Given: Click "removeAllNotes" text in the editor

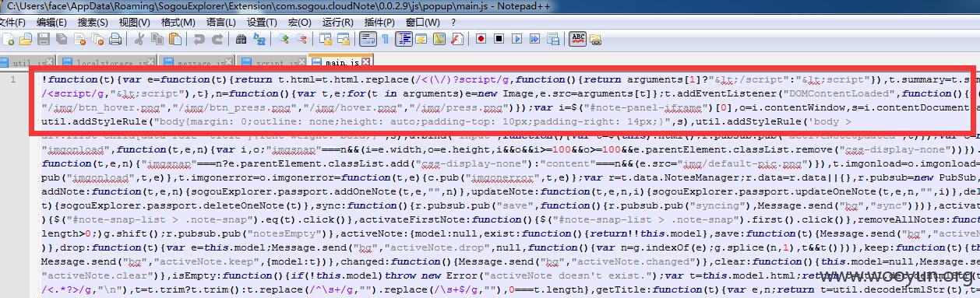Looking at the screenshot, I should coord(901,220).
